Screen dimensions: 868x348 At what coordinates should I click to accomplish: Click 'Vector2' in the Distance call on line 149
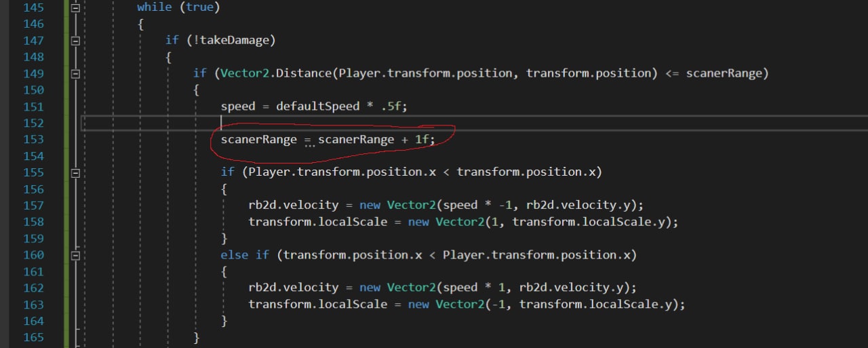point(244,73)
